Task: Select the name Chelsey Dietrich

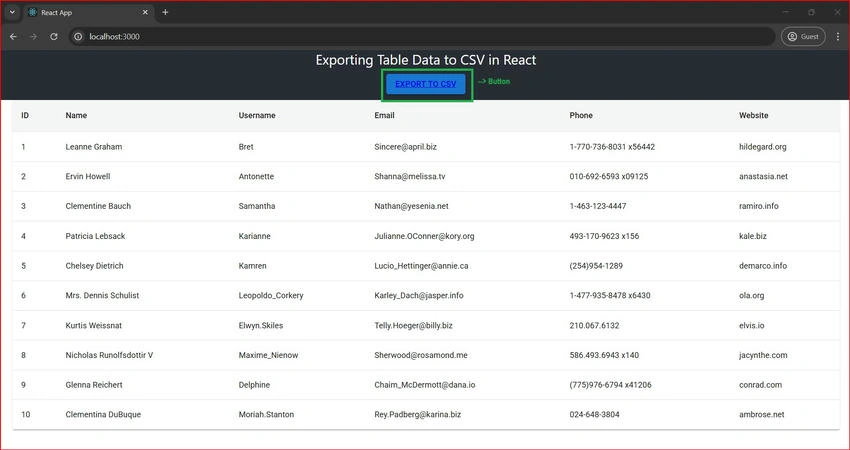Action: [94, 266]
